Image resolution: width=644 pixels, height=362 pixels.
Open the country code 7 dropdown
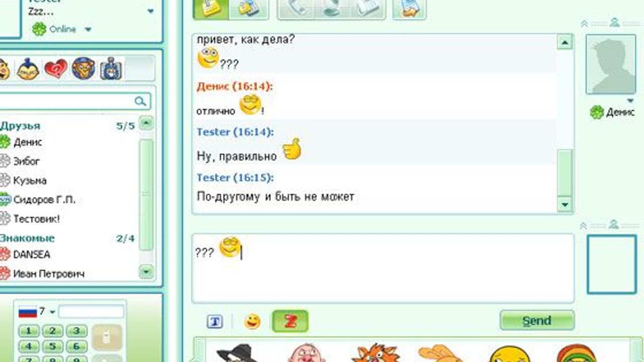pyautogui.click(x=52, y=312)
